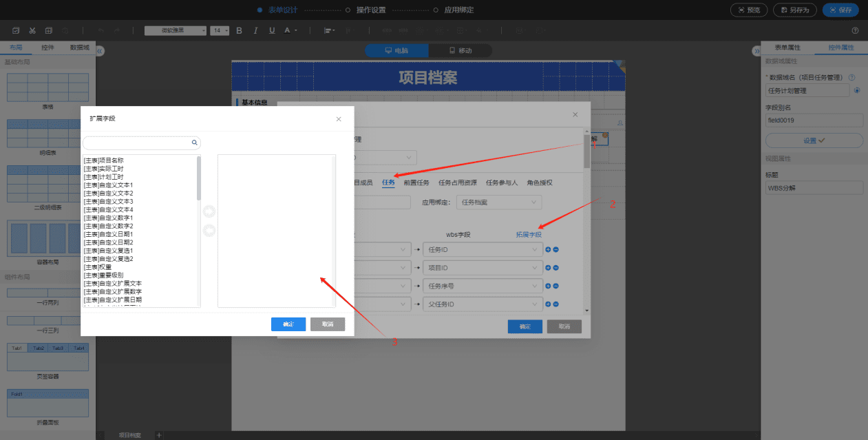Collapse the left panel with double-arrow icon
This screenshot has width=868, height=440.
(100, 51)
